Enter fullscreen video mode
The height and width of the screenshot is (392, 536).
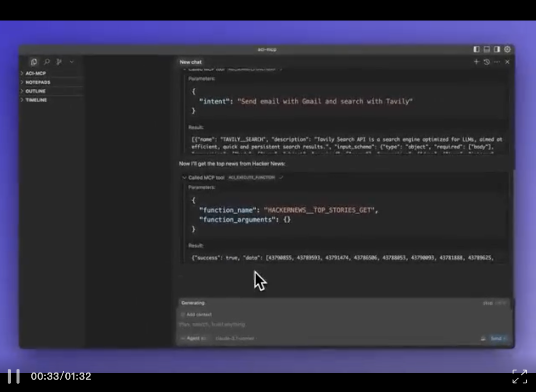pos(520,376)
